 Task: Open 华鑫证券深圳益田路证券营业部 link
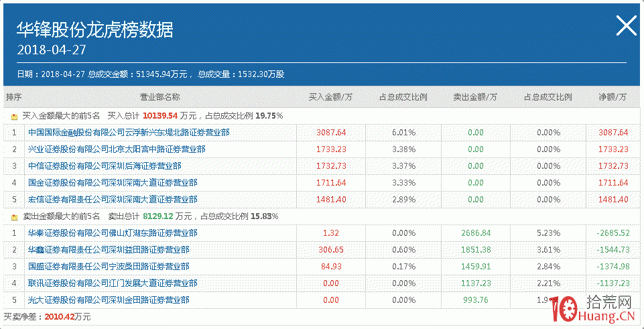[x=109, y=250]
